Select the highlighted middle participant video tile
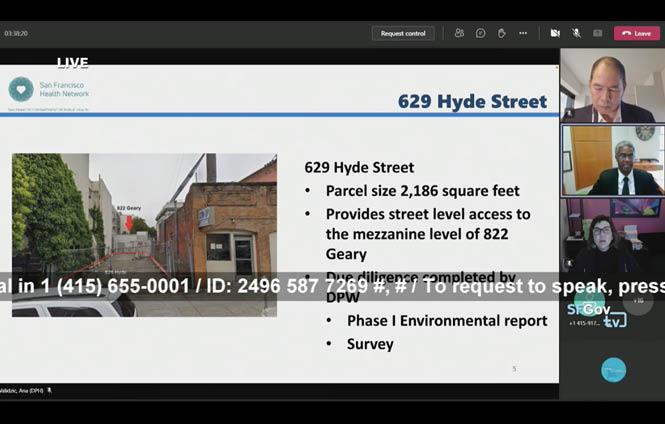The width and height of the screenshot is (665, 428). [613, 160]
